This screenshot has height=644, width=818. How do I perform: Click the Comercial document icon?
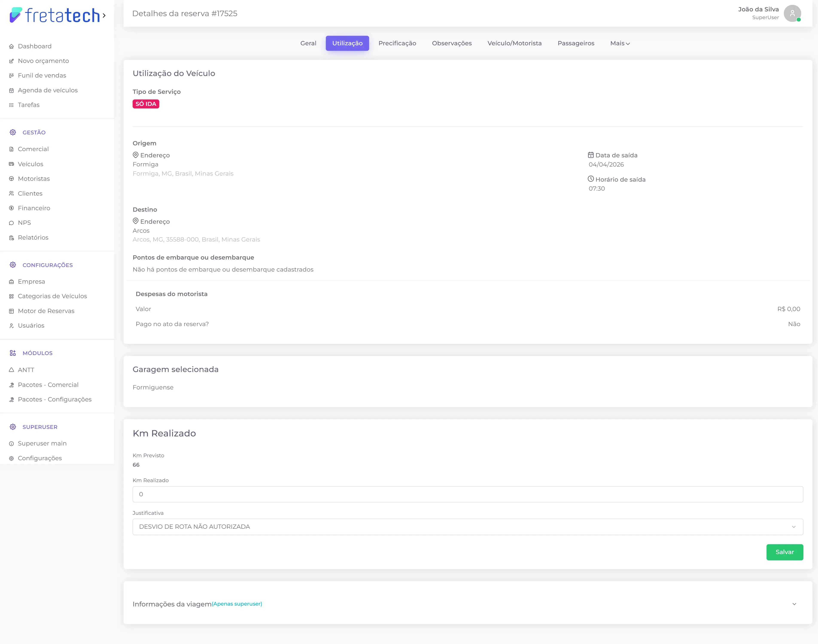[x=11, y=149]
